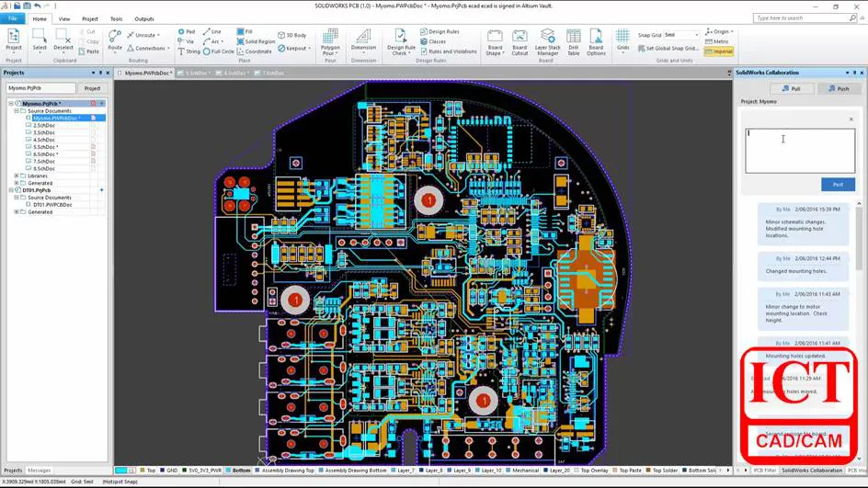Choose the Line placement tool
Image resolution: width=868 pixels, height=488 pixels.
(x=212, y=32)
